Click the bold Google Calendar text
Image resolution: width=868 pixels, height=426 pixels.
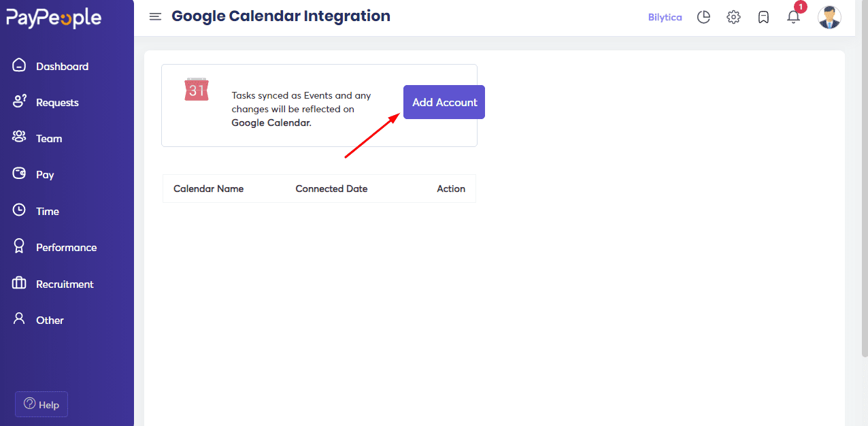(x=271, y=123)
